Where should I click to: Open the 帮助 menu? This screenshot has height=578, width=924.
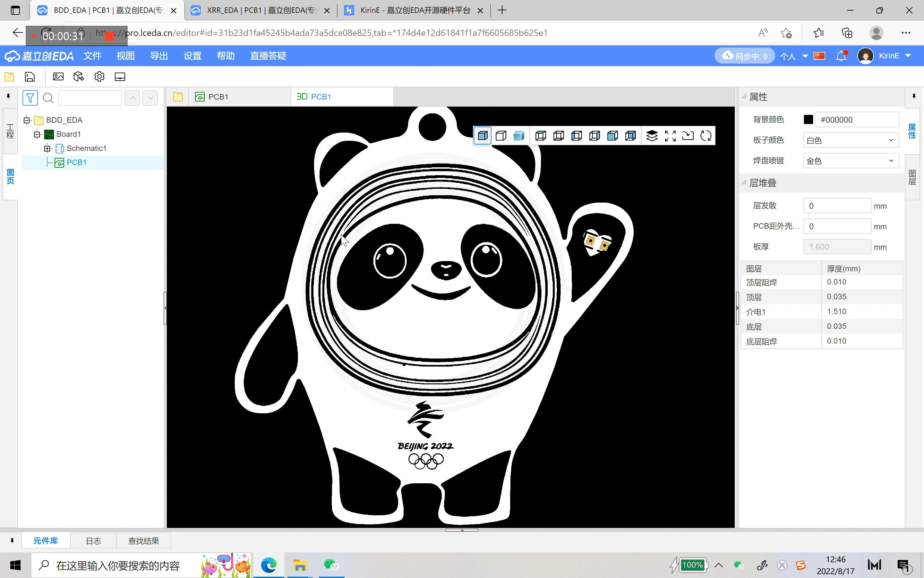point(226,56)
